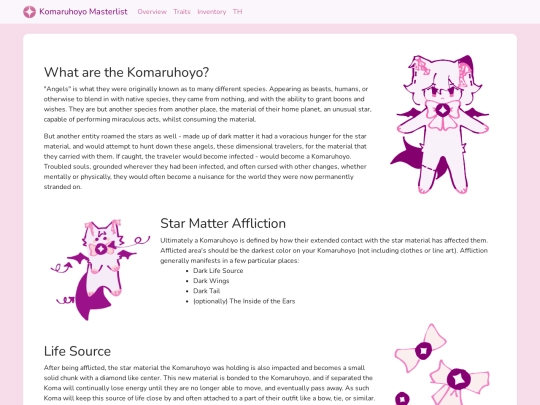The height and width of the screenshot is (405, 540).
Task: Select the Dark Tail bullet item
Action: click(206, 291)
